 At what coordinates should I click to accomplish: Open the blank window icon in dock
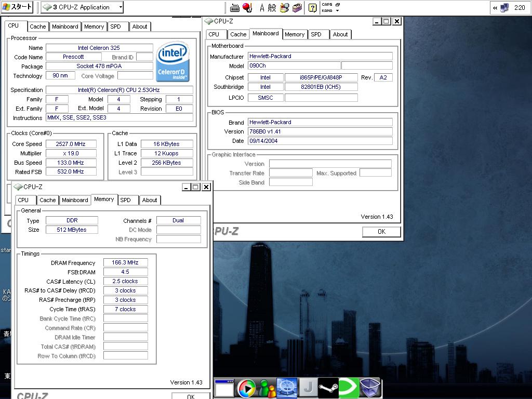(224, 388)
